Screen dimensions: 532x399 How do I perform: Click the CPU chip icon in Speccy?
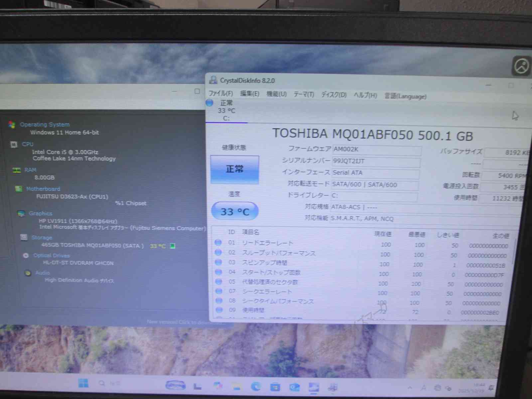[x=14, y=144]
